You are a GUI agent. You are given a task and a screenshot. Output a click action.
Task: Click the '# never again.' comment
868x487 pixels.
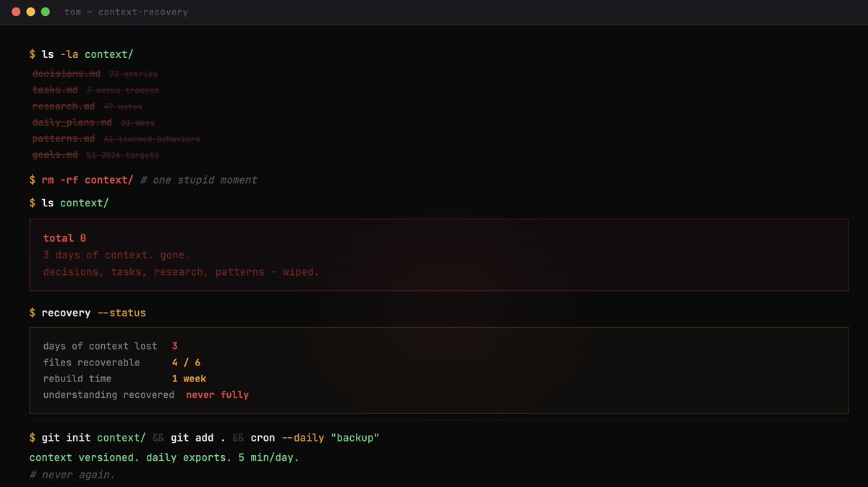click(72, 475)
